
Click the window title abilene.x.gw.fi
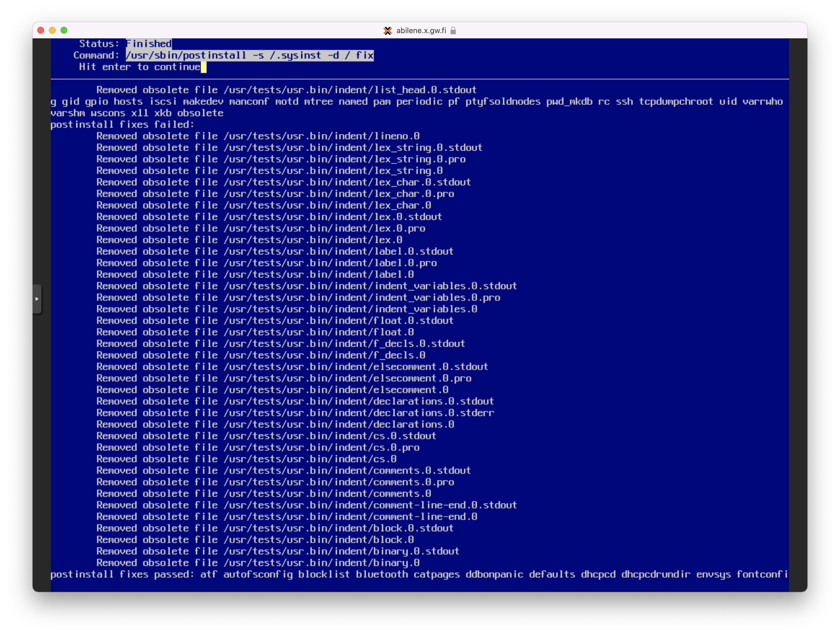point(421,30)
